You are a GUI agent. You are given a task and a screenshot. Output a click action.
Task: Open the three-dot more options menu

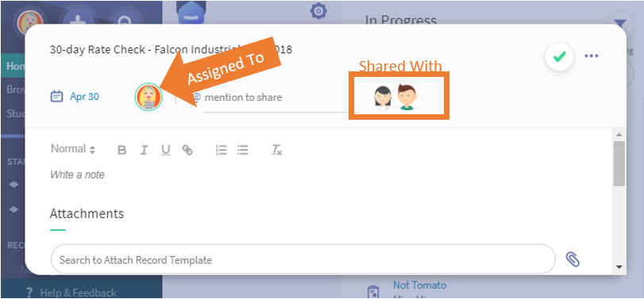point(591,56)
